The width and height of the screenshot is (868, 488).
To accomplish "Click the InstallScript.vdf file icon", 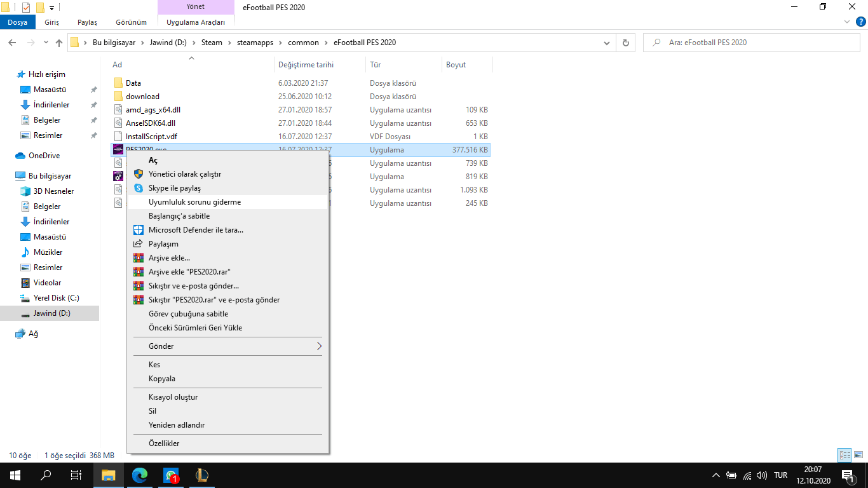I will (x=118, y=137).
